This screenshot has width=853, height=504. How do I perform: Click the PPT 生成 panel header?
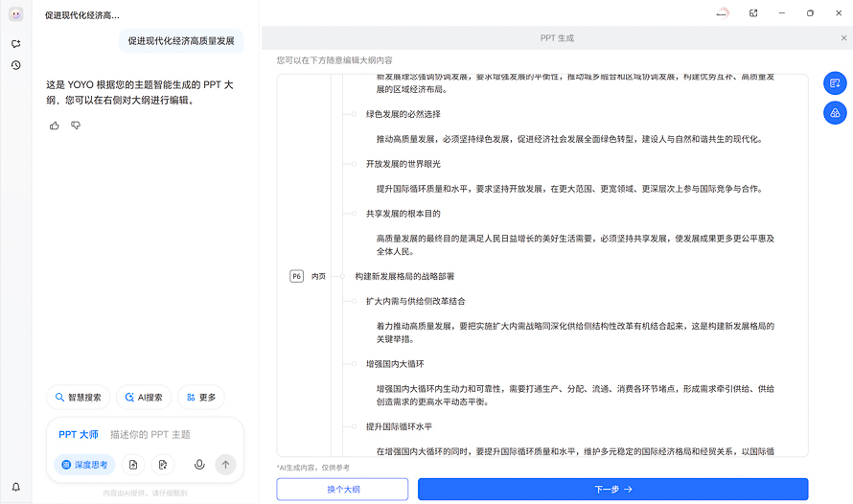click(x=557, y=38)
